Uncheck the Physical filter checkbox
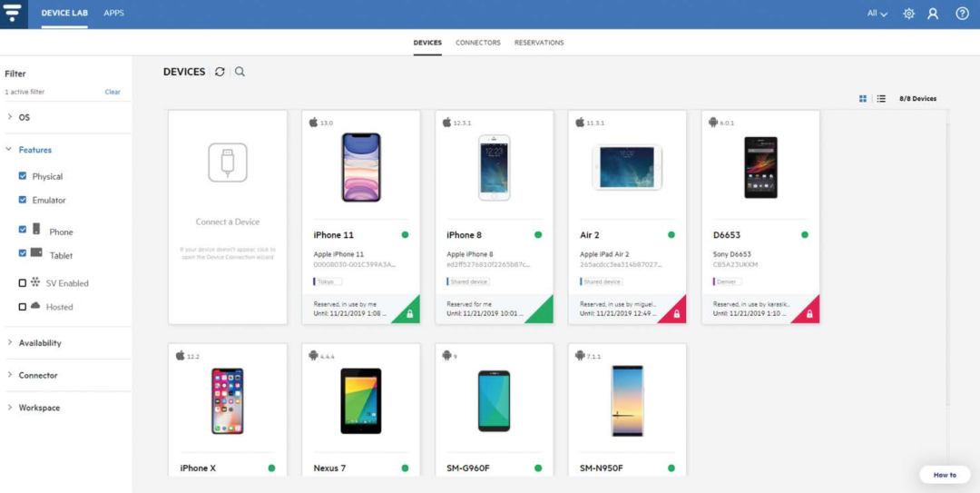 click(x=23, y=176)
